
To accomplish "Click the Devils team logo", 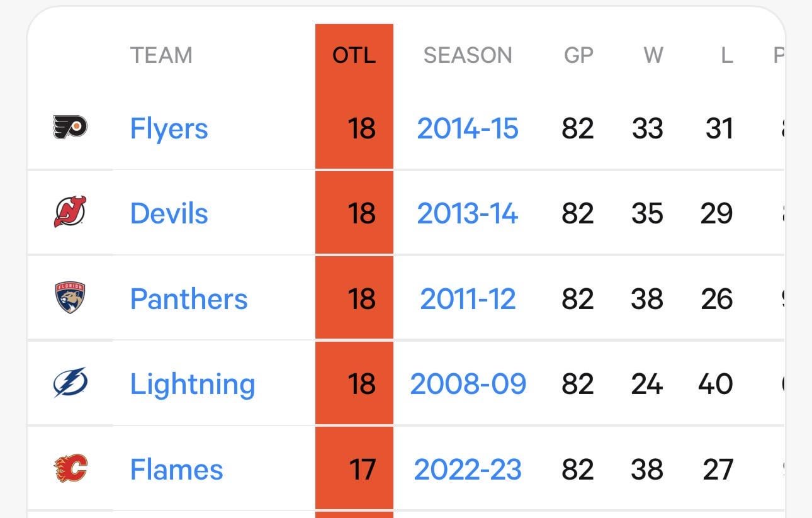I will 70,212.
